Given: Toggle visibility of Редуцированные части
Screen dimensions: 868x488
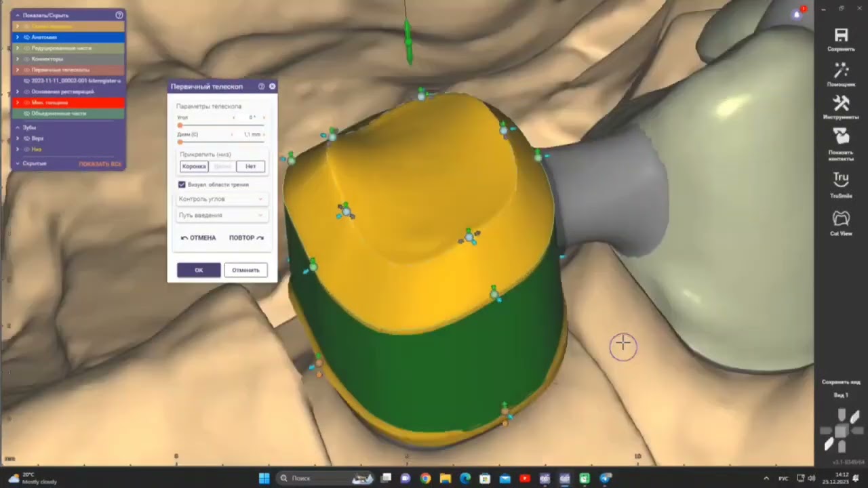Looking at the screenshot, I should point(26,48).
